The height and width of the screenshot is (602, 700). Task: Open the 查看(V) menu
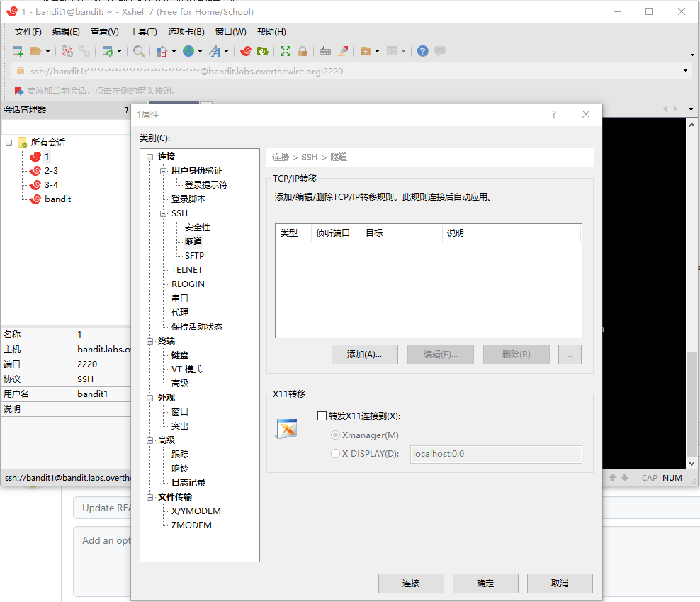pyautogui.click(x=104, y=32)
